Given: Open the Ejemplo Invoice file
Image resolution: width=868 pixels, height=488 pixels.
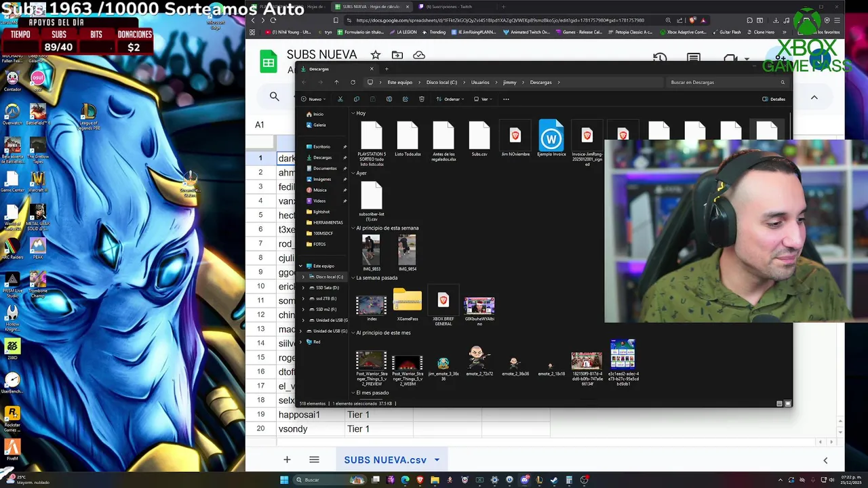Looking at the screenshot, I should click(551, 138).
